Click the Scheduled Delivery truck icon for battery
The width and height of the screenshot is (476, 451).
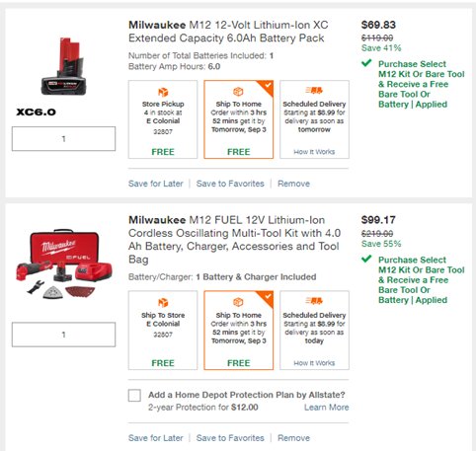click(x=314, y=90)
